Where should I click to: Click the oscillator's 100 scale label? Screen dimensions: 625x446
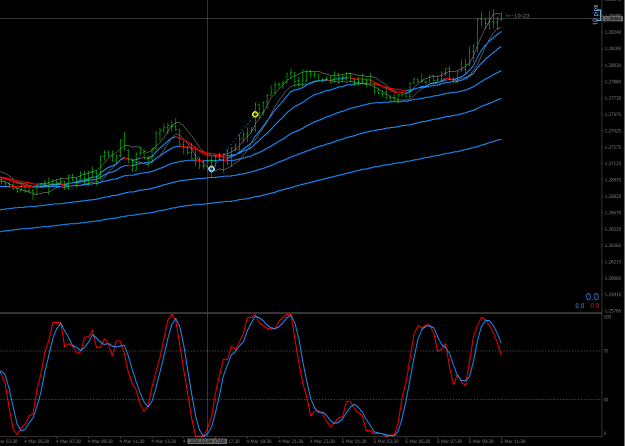608,317
